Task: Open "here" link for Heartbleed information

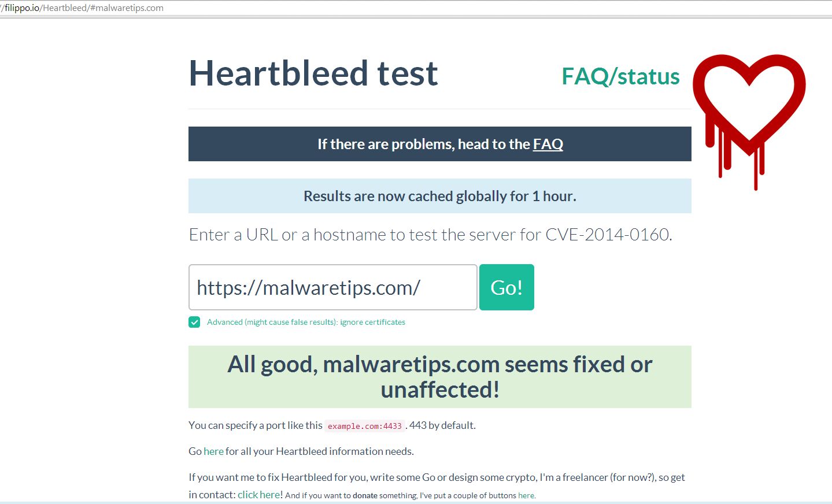Action: click(213, 451)
